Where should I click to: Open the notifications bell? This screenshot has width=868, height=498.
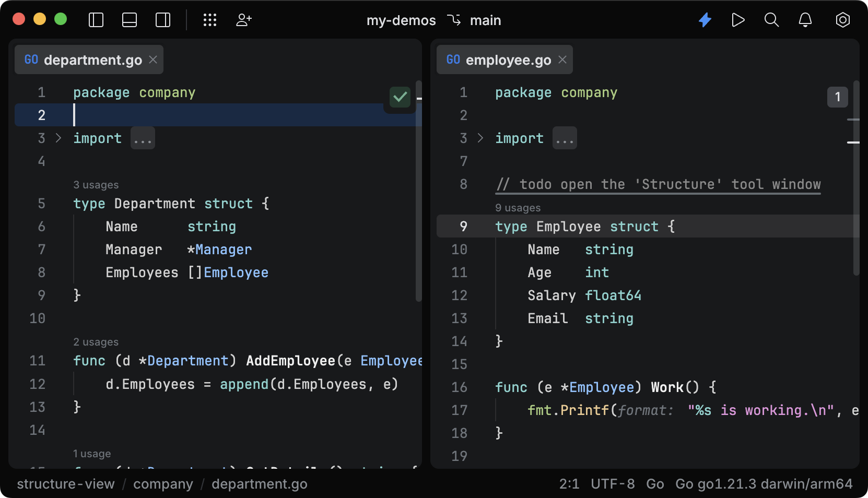805,20
